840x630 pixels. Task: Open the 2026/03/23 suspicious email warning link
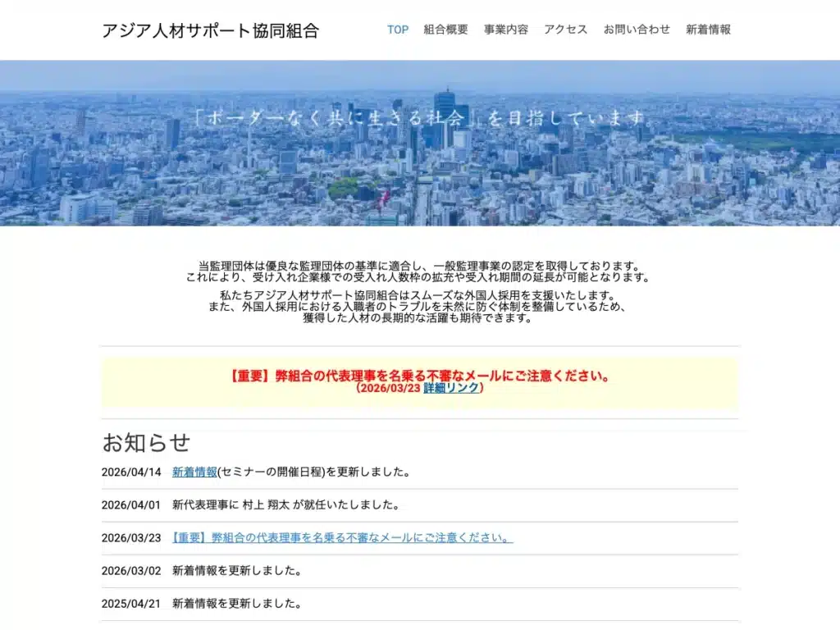342,538
